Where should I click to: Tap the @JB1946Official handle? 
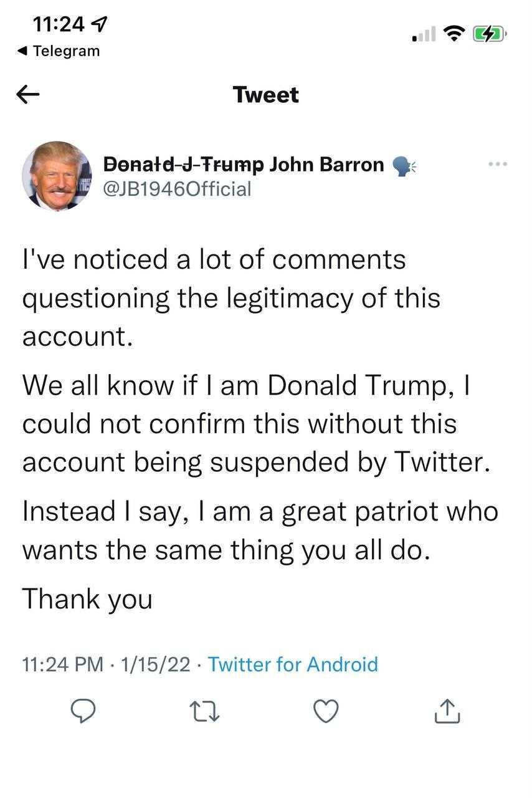click(x=176, y=189)
